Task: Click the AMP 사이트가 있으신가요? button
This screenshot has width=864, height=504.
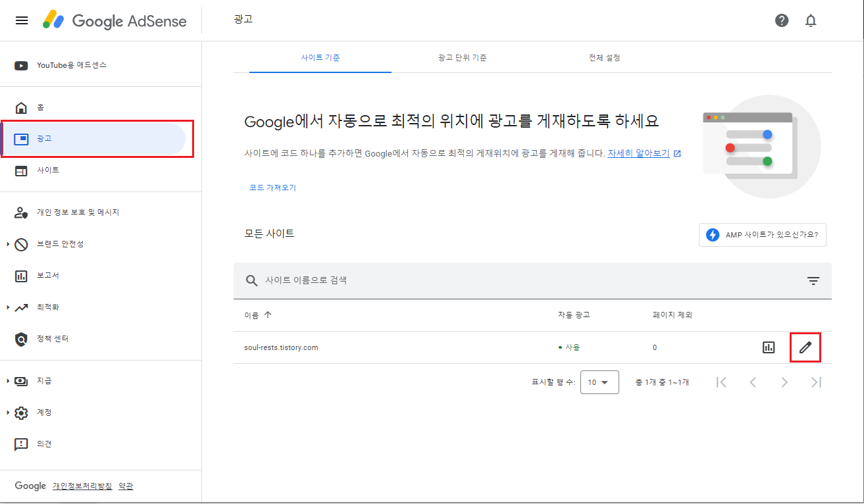Action: tap(762, 235)
